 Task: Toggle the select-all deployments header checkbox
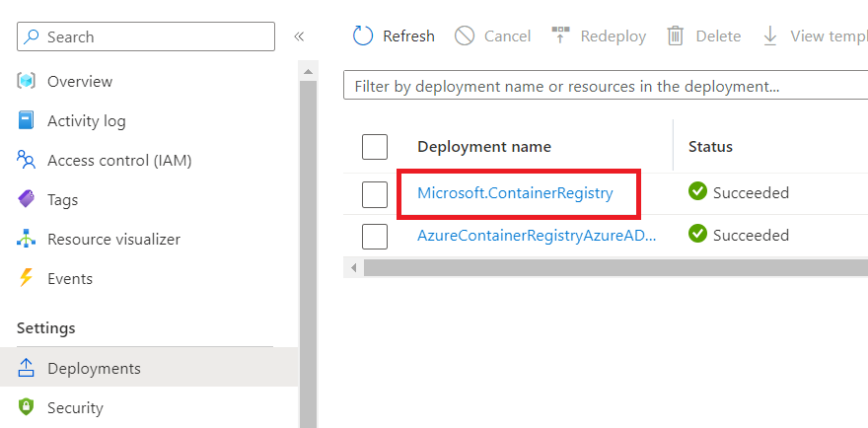click(375, 147)
